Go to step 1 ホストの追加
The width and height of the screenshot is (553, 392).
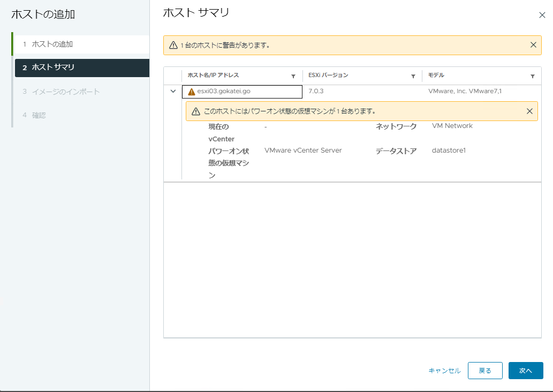(x=82, y=44)
